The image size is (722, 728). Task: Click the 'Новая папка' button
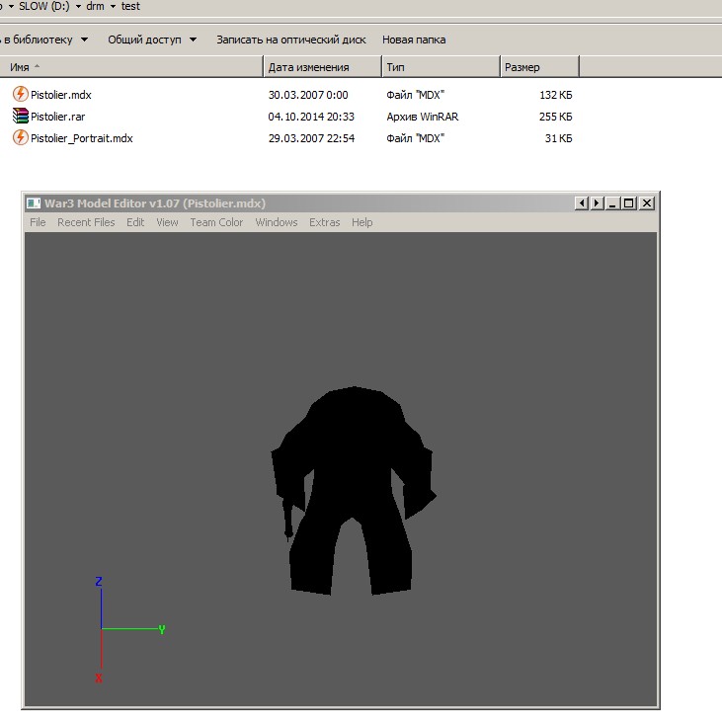[414, 40]
